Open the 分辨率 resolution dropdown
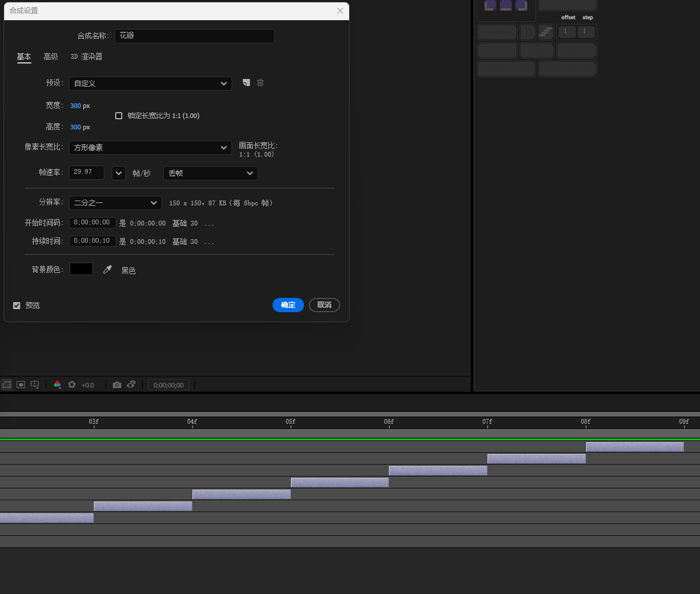 click(115, 203)
